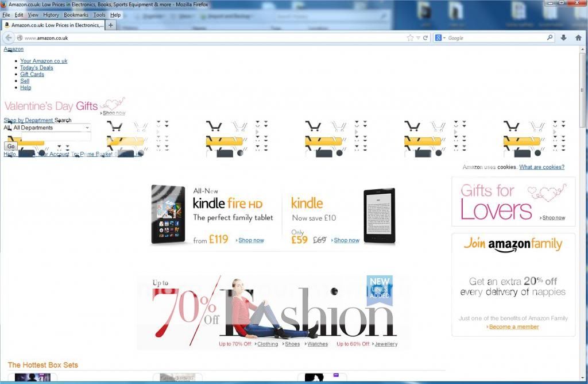The height and width of the screenshot is (384, 588).
Task: Open Shop by Department link
Action: pos(28,120)
